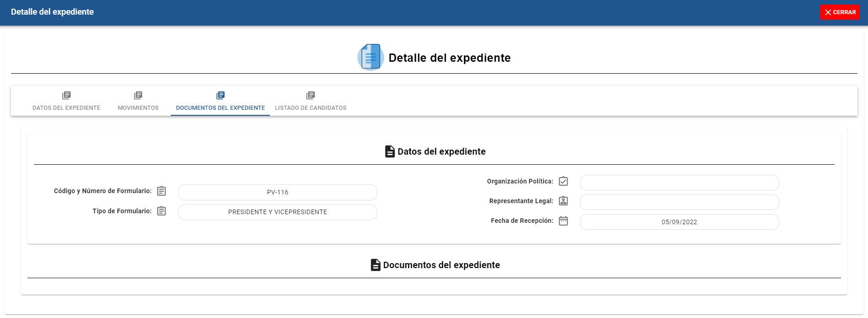Click the title text in the blue top bar
Image resolution: width=868 pixels, height=318 pixels.
[x=52, y=12]
